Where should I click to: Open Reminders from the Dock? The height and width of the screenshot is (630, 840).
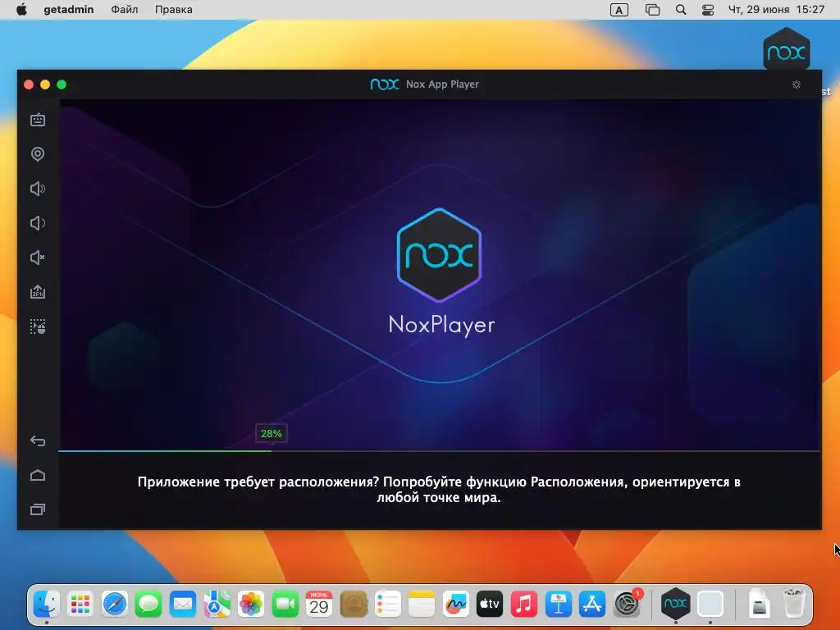[x=387, y=605]
